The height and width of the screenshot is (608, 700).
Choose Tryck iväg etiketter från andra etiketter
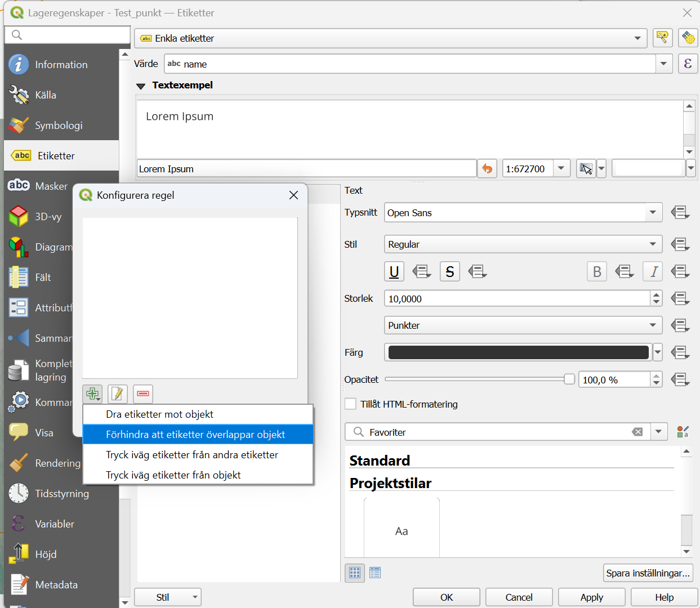click(x=198, y=455)
